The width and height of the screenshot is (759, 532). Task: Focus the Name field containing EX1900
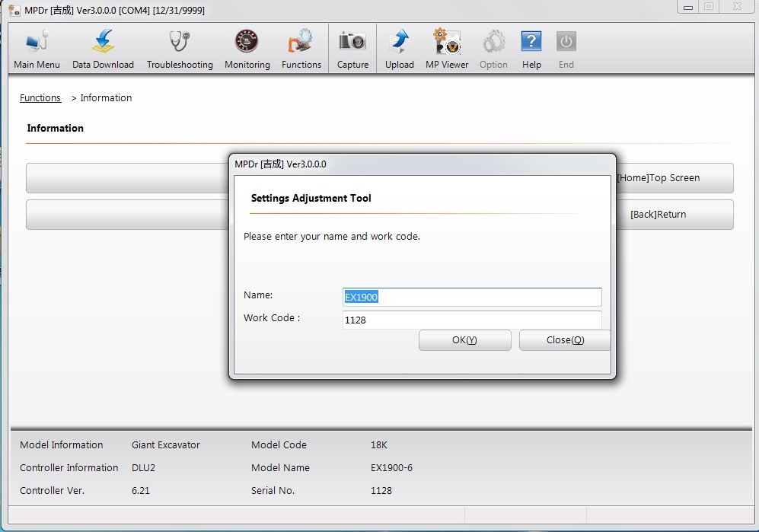coord(472,298)
